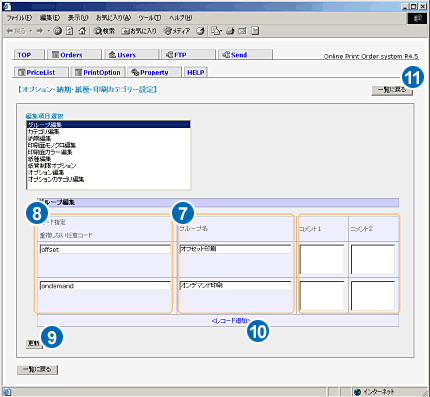The width and height of the screenshot is (430, 397).
Task: Click the Stop loading icon
Action: coord(58,31)
